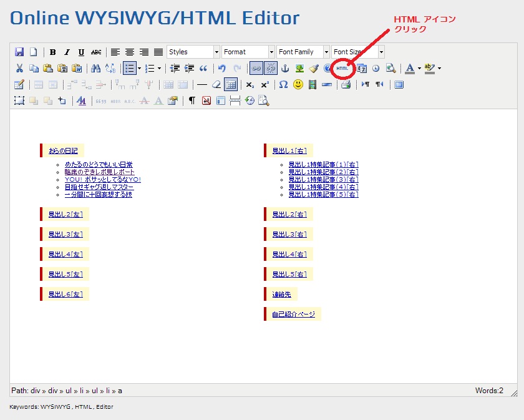Open the Format dropdown
This screenshot has height=420, width=524.
[x=248, y=52]
